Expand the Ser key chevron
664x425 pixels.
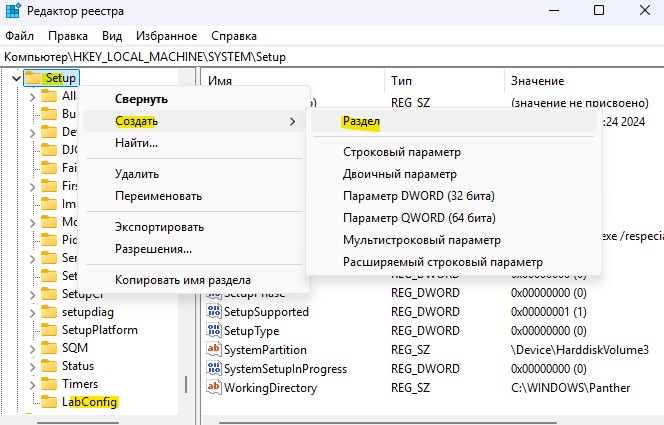(x=32, y=259)
